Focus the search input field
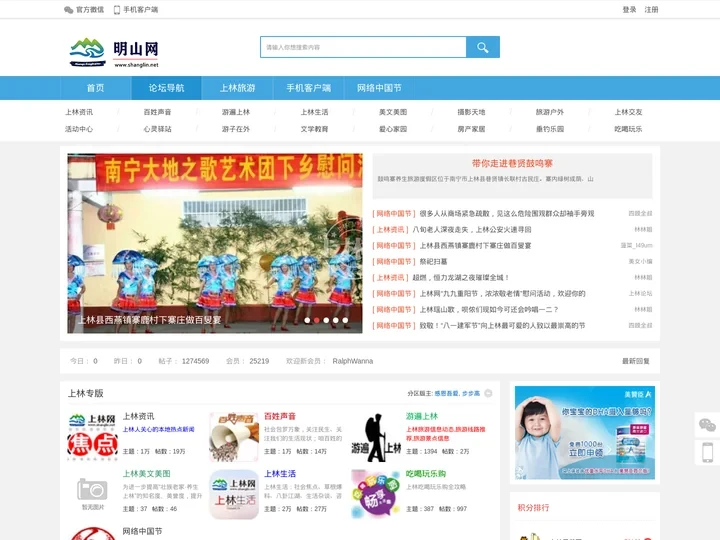Viewport: 720px width, 540px height. point(363,47)
